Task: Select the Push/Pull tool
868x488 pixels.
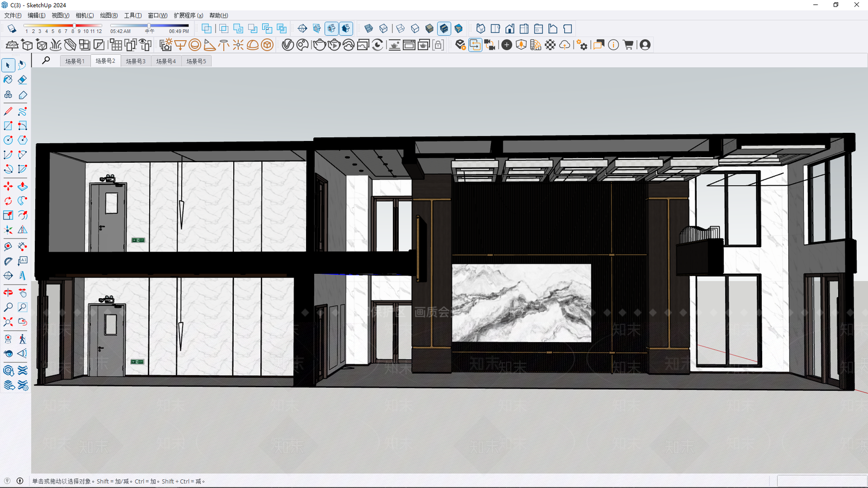Action: click(x=22, y=187)
